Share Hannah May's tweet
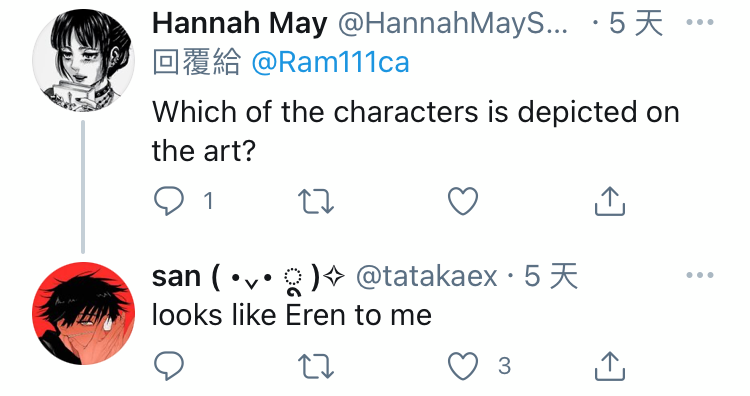The width and height of the screenshot is (750, 396). (x=610, y=201)
